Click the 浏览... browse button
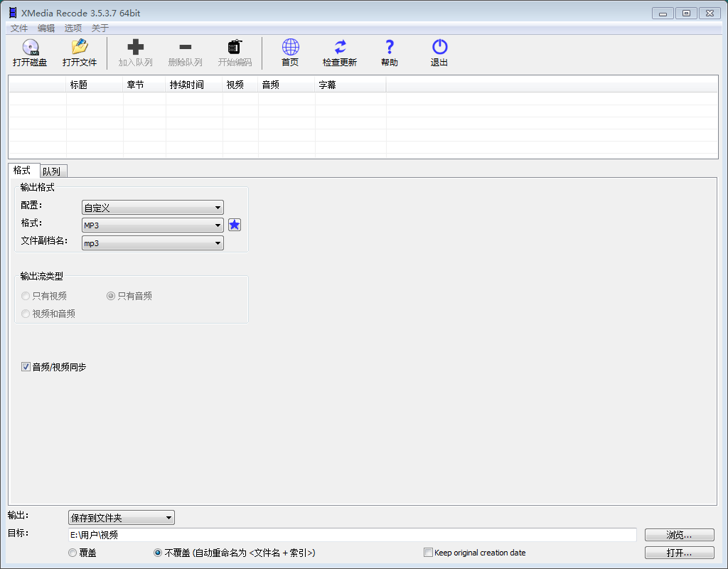The image size is (728, 569). point(679,535)
